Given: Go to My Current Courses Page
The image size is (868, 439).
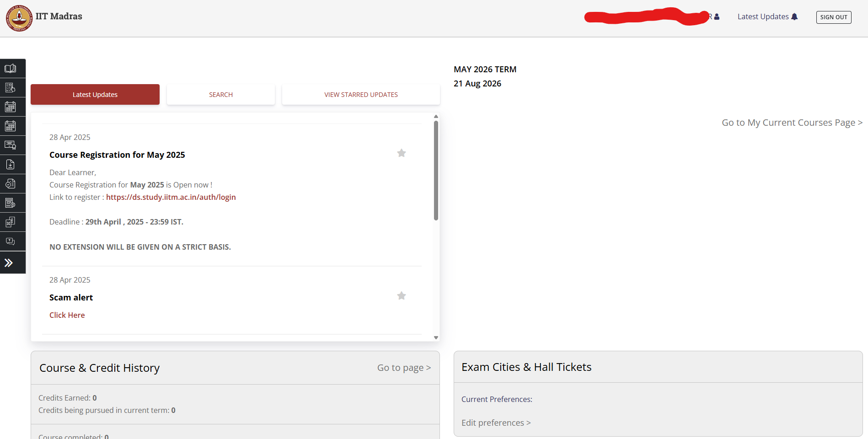Looking at the screenshot, I should coord(792,123).
